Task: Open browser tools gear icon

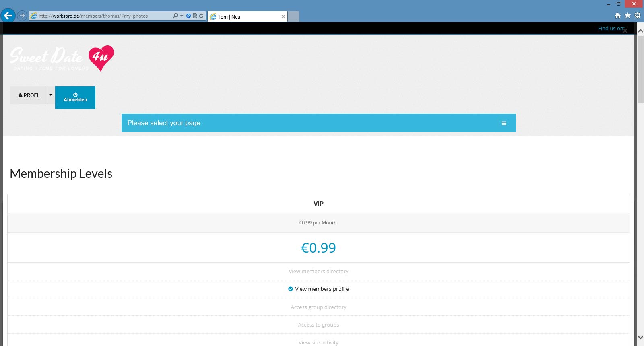Action: pyautogui.click(x=638, y=16)
